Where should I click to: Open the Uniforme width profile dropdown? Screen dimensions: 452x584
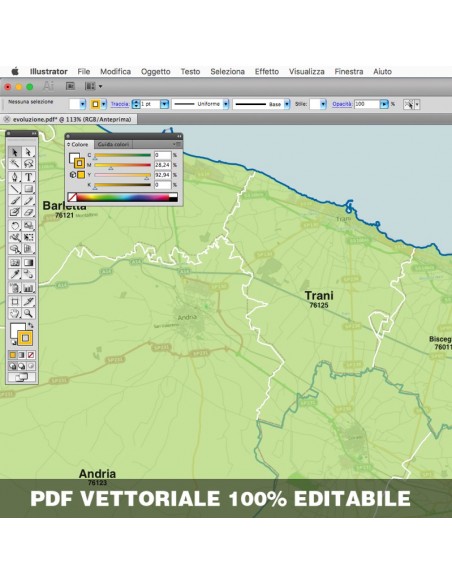[x=226, y=104]
